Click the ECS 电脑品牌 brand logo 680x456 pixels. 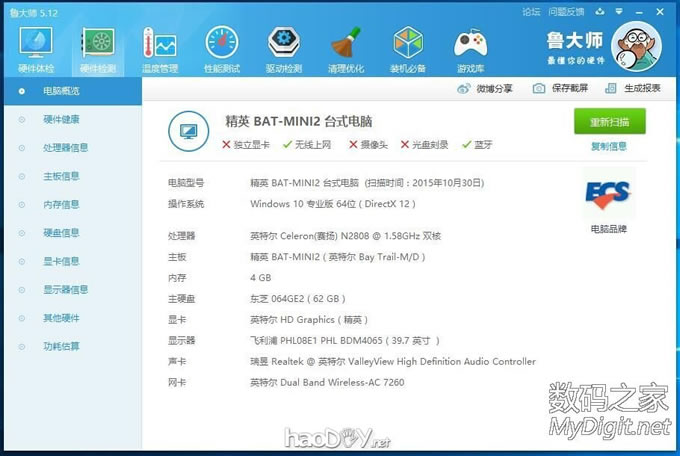coord(609,194)
